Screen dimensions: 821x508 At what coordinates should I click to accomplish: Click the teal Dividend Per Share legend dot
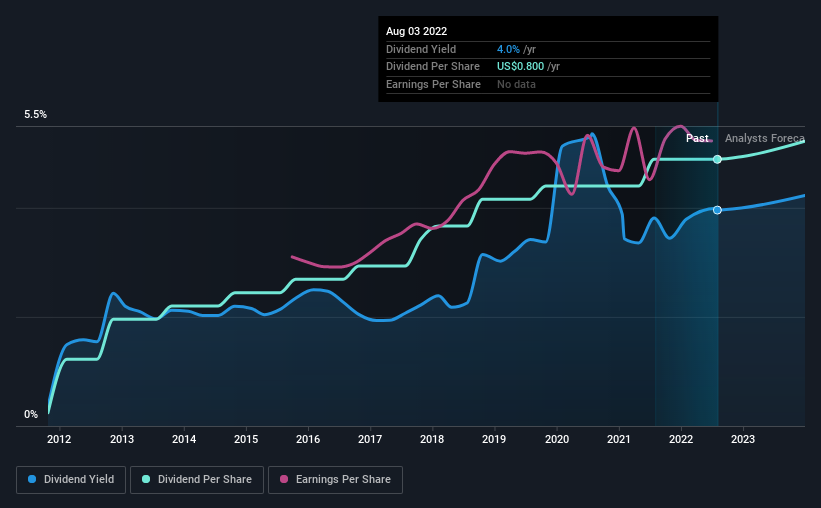point(146,479)
